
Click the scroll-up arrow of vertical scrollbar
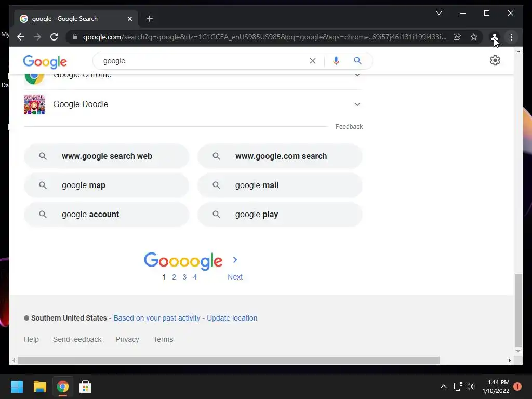(x=518, y=51)
